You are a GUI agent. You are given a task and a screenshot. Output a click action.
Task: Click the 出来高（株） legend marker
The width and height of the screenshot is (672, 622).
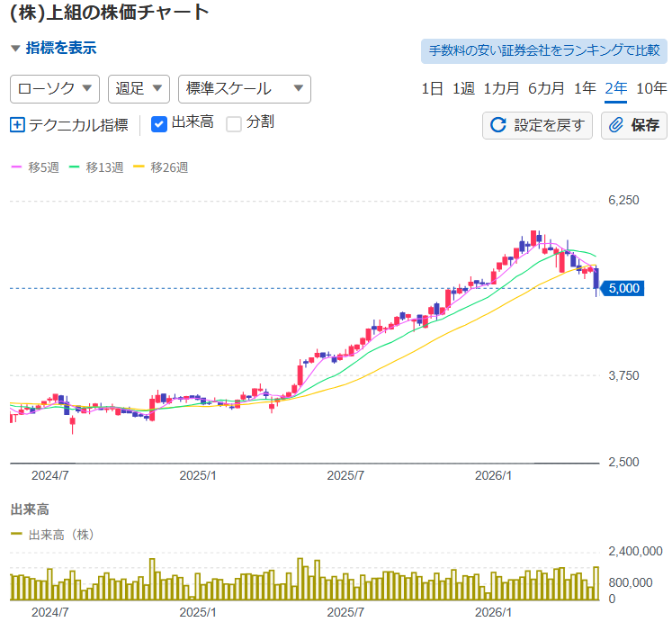coord(16,534)
